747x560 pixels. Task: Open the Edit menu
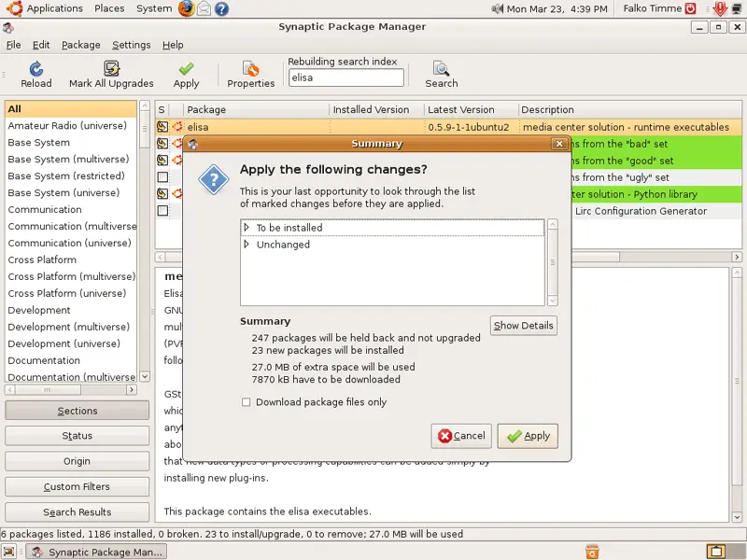(41, 45)
